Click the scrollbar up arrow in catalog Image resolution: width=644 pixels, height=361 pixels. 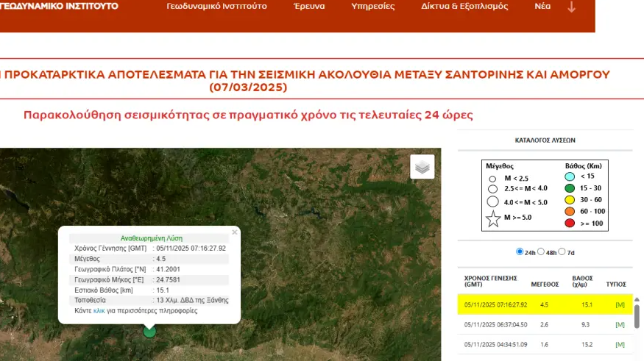pyautogui.click(x=637, y=299)
